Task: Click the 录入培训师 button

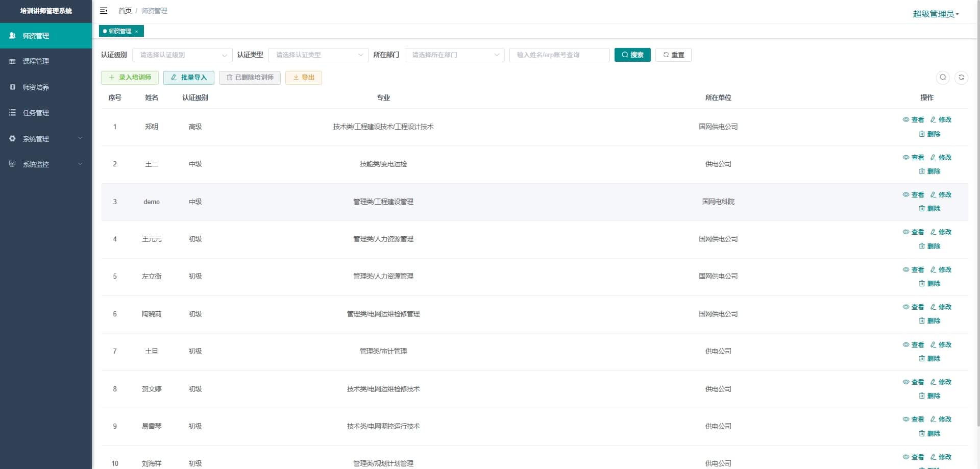Action: [x=130, y=78]
